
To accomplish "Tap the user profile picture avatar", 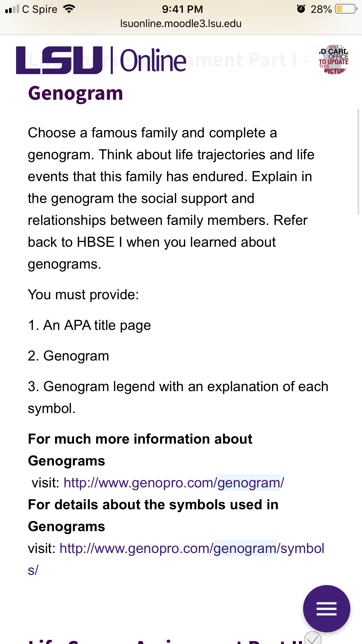I will coord(333,60).
